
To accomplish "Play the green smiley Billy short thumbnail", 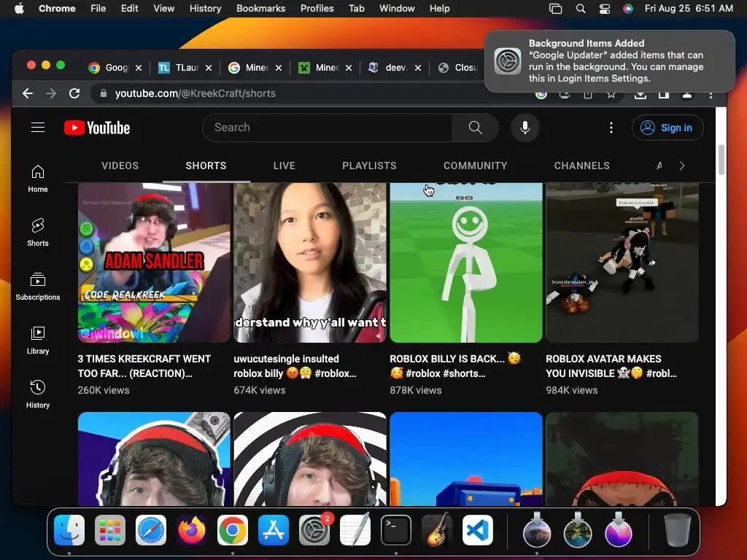I will 466,262.
